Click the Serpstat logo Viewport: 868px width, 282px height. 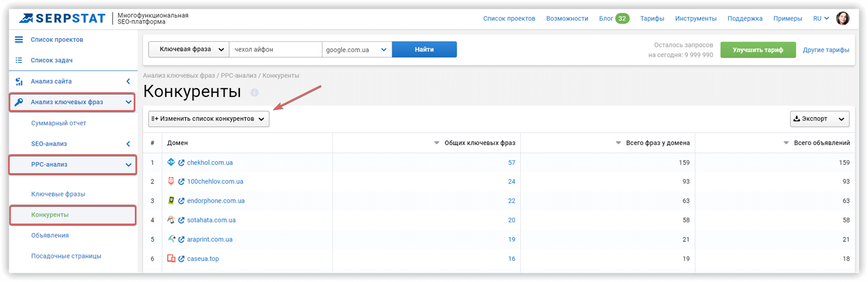62,18
